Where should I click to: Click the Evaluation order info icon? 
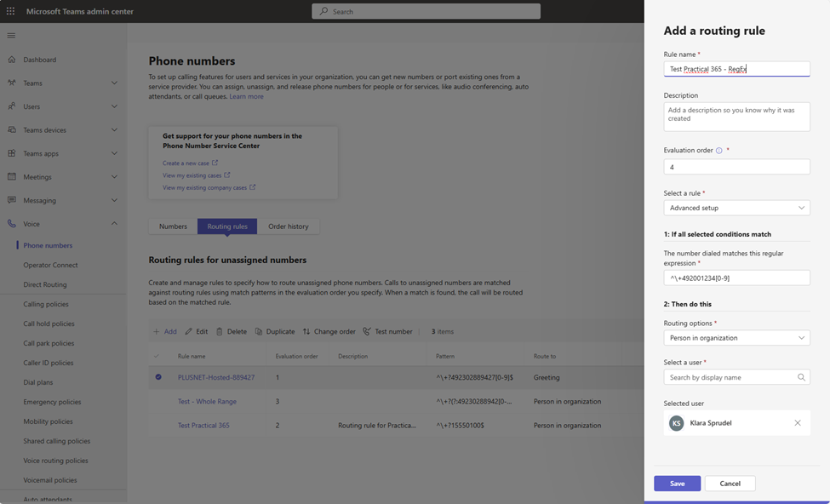click(718, 151)
